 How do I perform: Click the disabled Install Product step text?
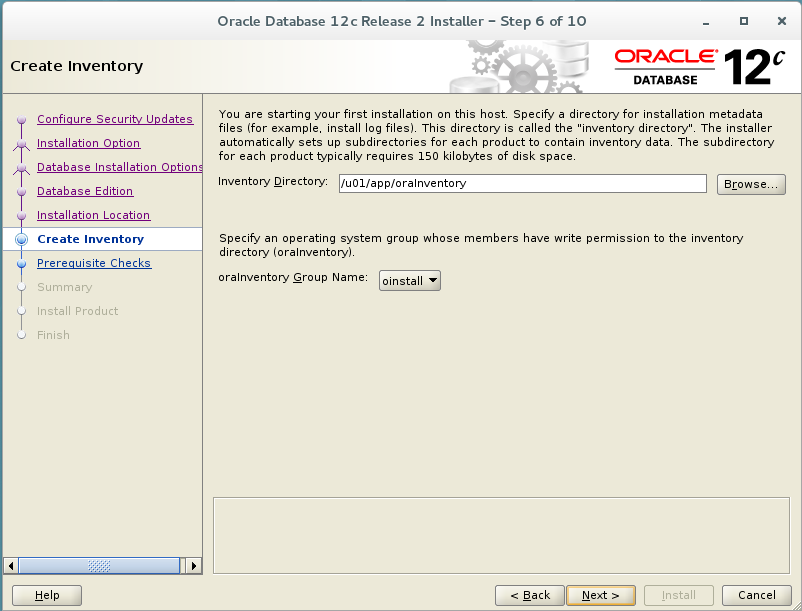click(77, 311)
